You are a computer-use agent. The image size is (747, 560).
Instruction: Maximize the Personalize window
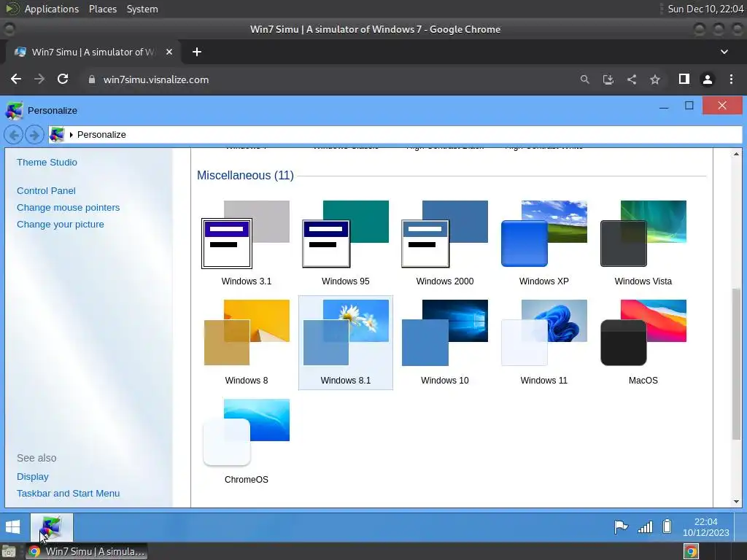pos(689,106)
